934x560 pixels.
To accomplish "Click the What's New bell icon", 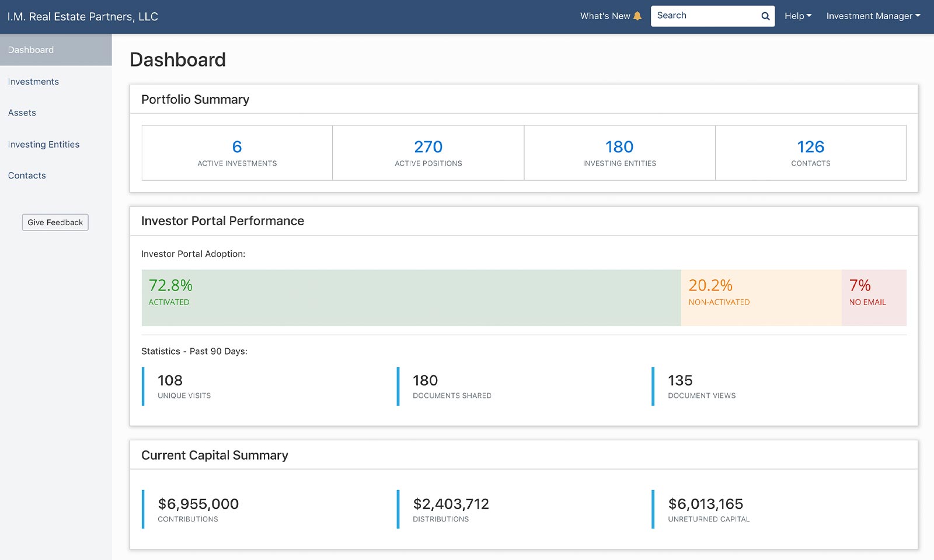I will tap(637, 16).
